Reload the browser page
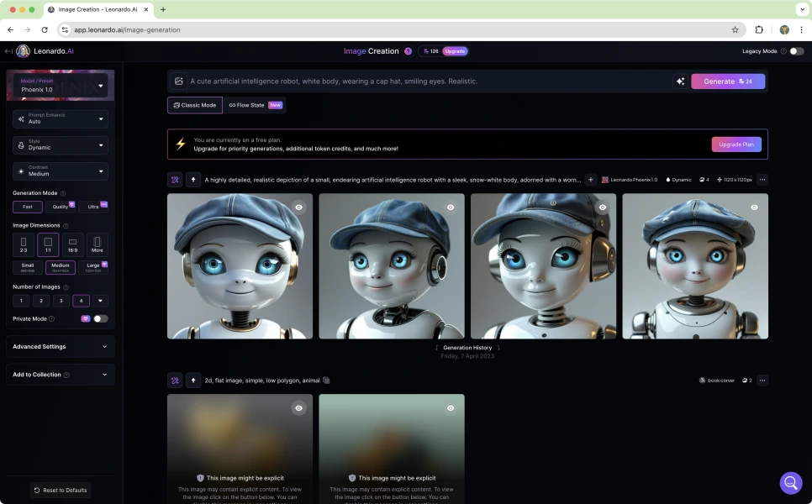812x504 pixels. [x=45, y=30]
